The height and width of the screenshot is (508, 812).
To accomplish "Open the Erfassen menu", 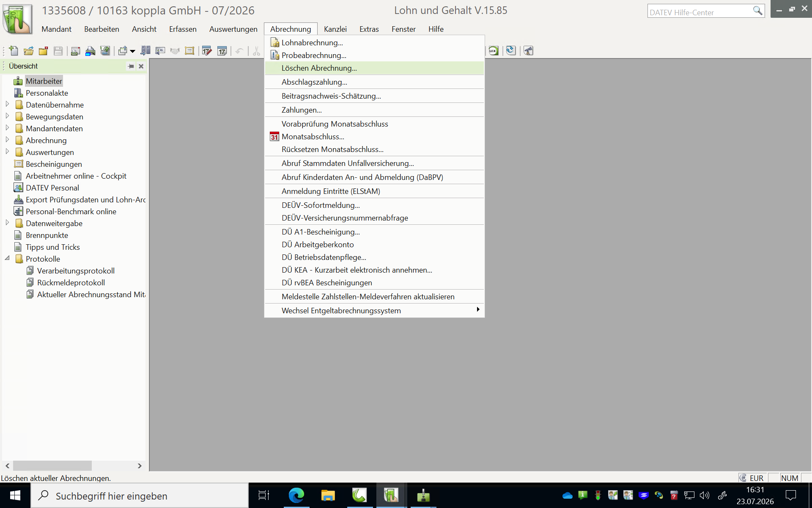I will [183, 29].
